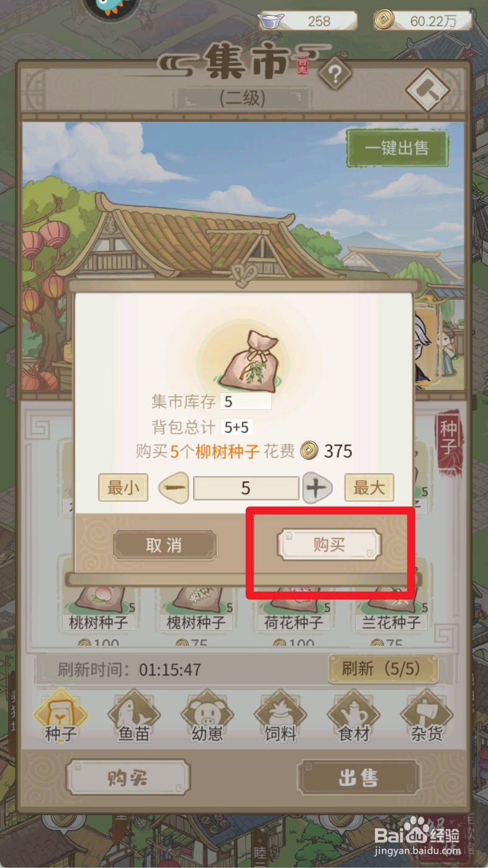Set quantity to maximum with 最大
This screenshot has height=868, width=488.
coord(369,487)
